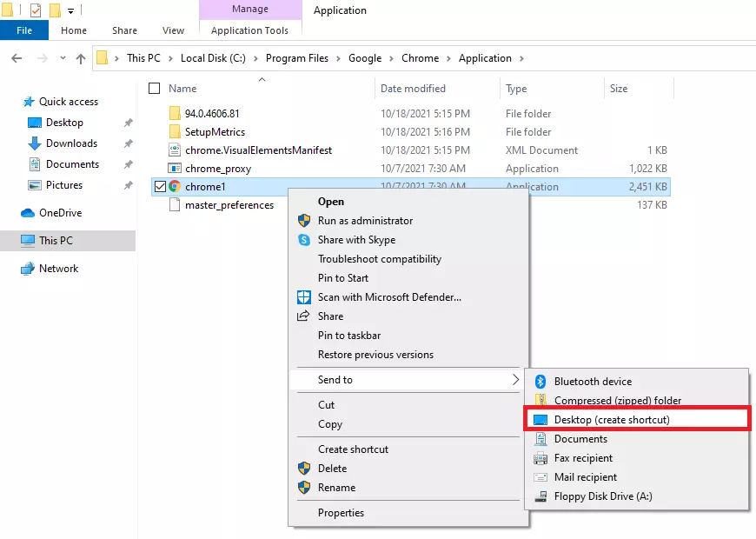Check the select-all checkbox beside Name
756x539 pixels.
155,89
